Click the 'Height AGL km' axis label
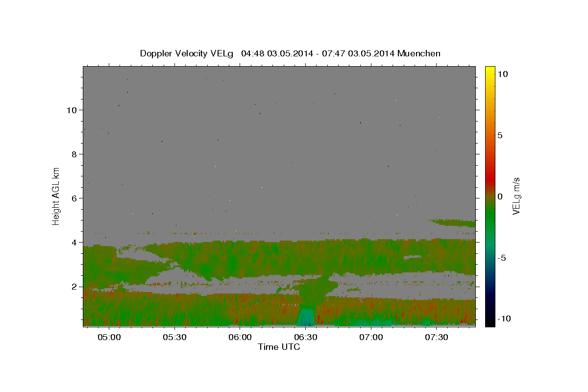588x392 pixels. coord(56,196)
